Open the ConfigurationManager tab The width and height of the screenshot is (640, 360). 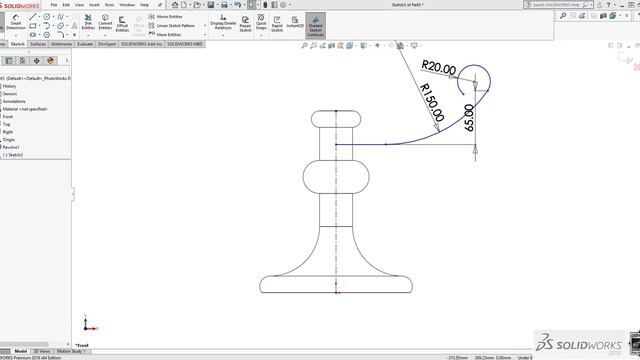pos(22,61)
